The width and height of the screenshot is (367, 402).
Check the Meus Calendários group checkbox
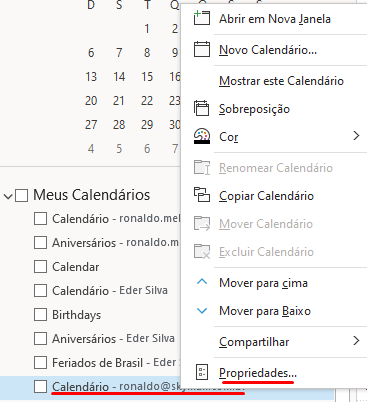(21, 195)
